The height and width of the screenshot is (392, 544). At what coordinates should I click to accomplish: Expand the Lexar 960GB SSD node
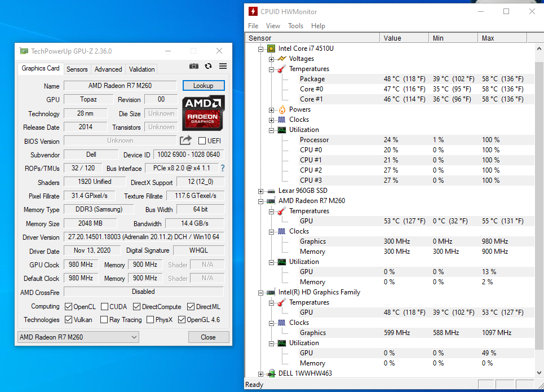[260, 191]
